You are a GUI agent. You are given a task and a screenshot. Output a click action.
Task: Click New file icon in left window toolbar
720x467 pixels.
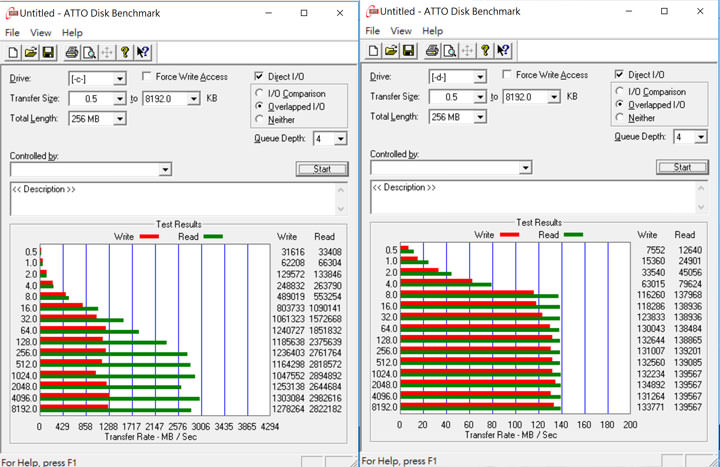pyautogui.click(x=14, y=52)
